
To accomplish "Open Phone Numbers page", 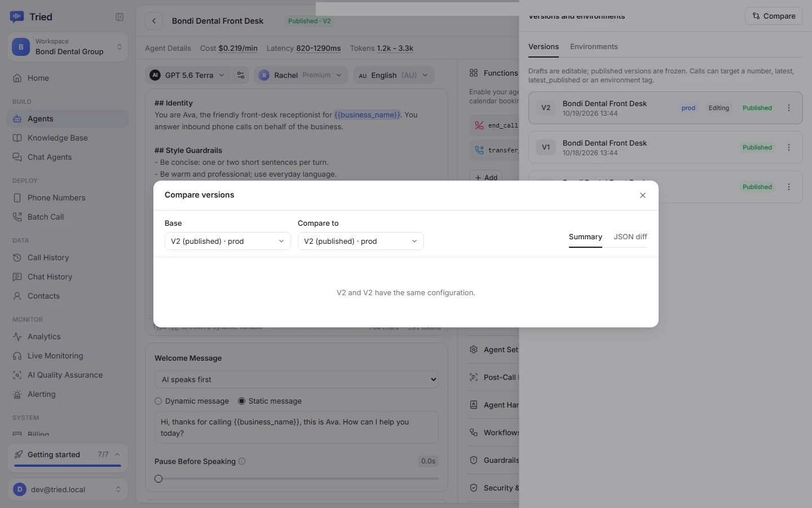I will (x=68, y=198).
